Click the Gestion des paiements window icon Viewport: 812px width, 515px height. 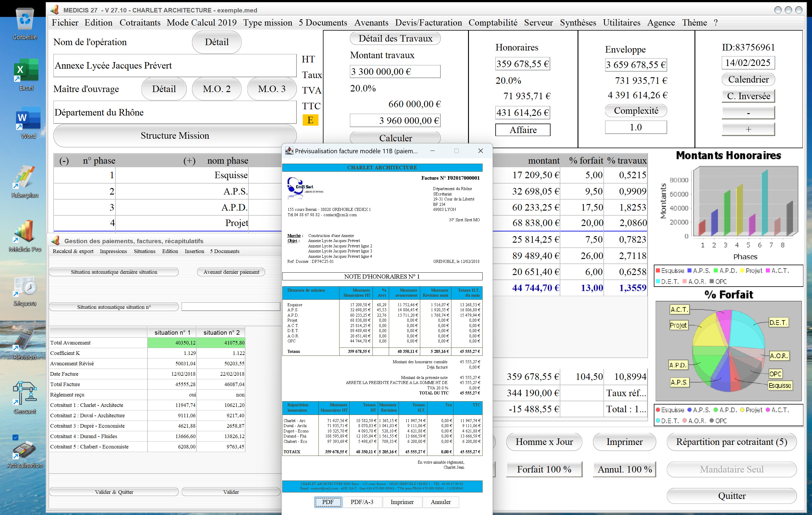tap(55, 241)
